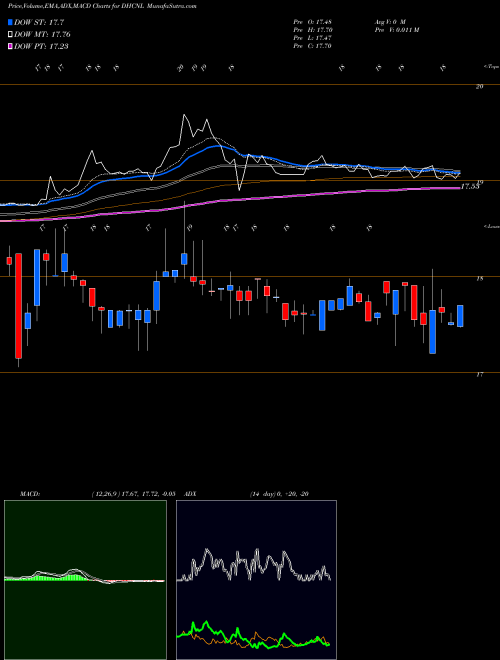Image resolution: width=500 pixels, height=660 pixels.
Task: Click the blue DOW ST legend swatch
Action: click(11, 22)
